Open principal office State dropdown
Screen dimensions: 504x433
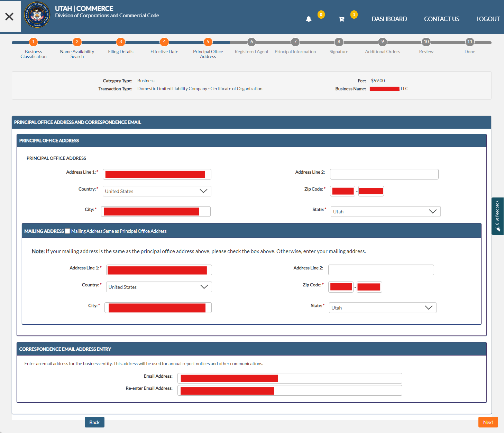click(x=386, y=212)
